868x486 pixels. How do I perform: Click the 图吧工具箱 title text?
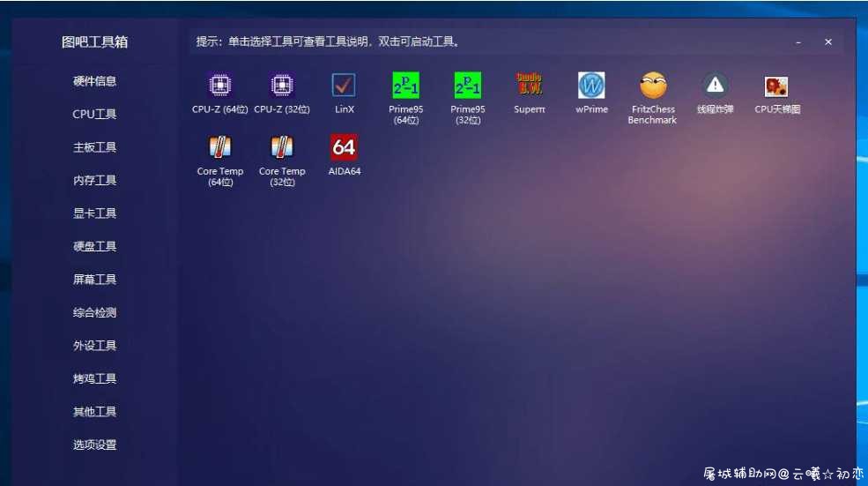[x=94, y=42]
